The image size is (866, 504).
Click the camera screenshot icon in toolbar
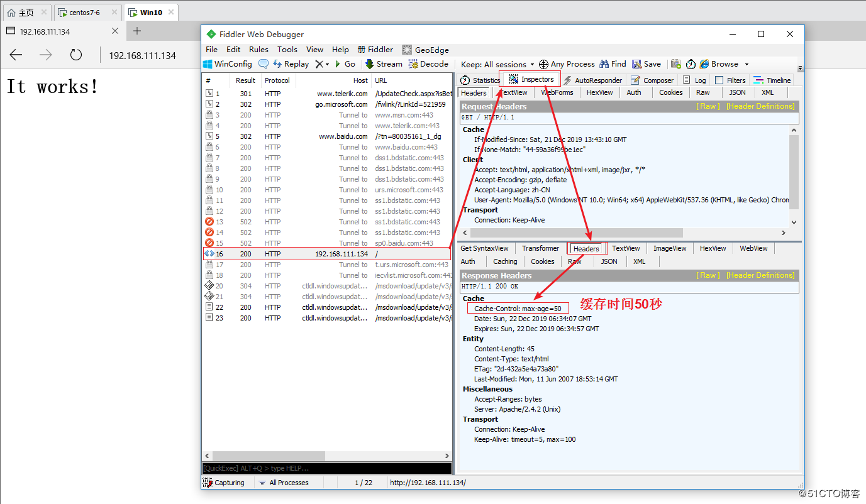[676, 64]
